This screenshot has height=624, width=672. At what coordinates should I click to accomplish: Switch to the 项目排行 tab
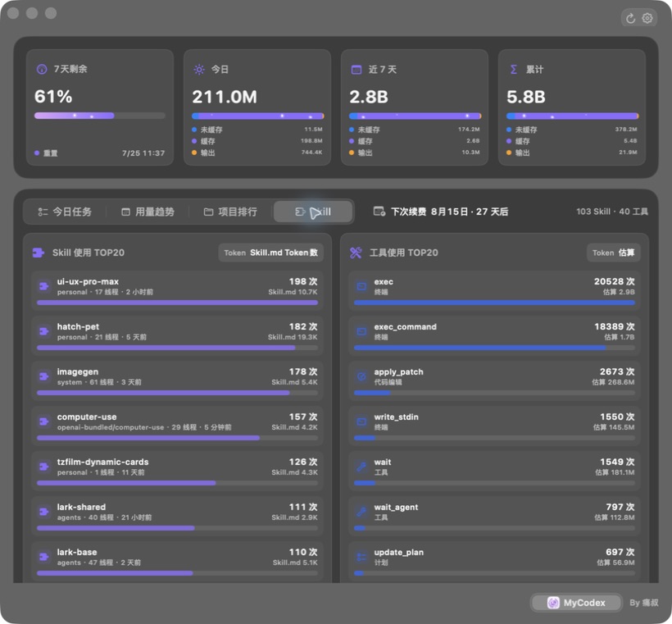pyautogui.click(x=230, y=212)
